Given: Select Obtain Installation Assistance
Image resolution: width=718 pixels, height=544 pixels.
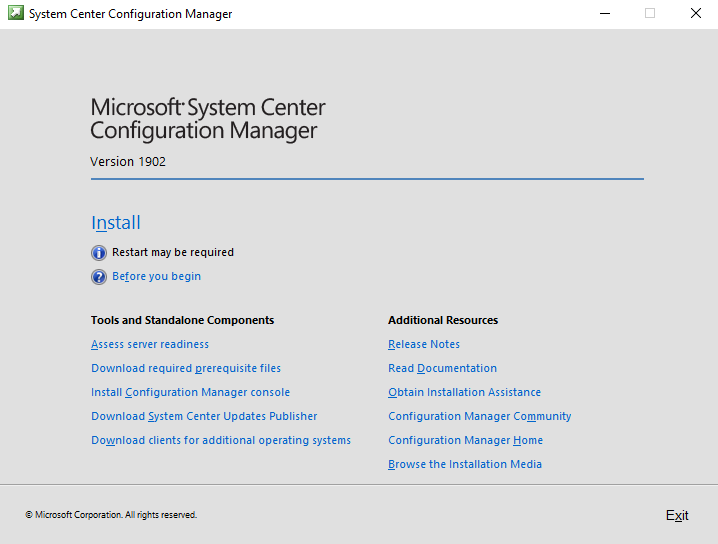Looking at the screenshot, I should point(465,392).
